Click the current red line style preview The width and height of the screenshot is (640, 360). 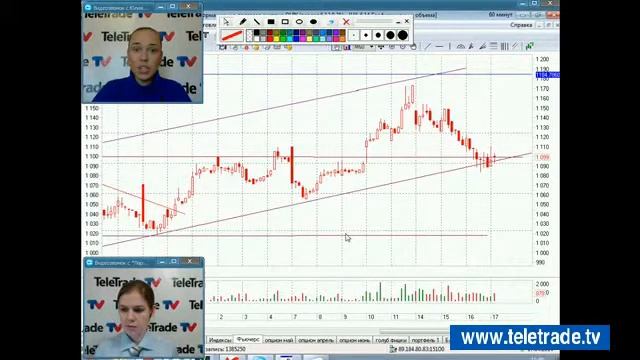pyautogui.click(x=232, y=36)
